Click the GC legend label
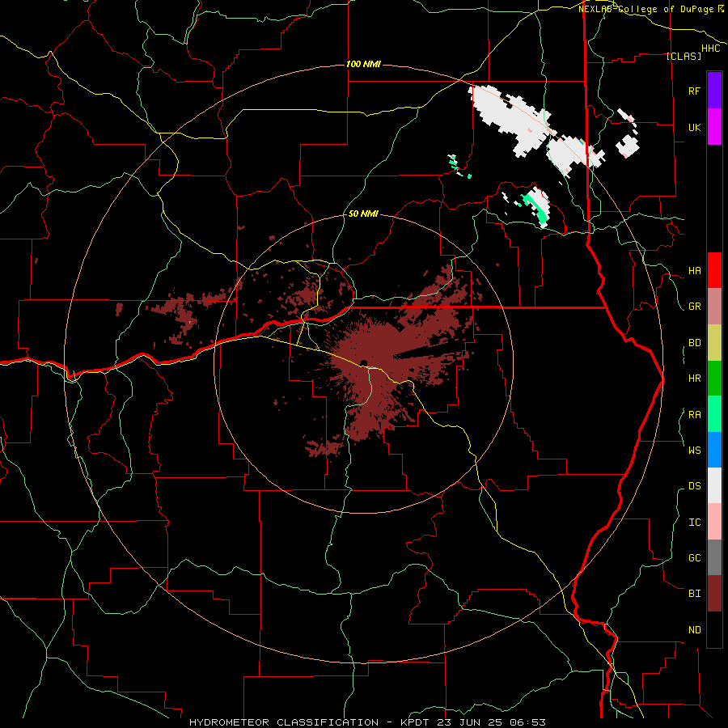This screenshot has height=728, width=728. (694, 557)
